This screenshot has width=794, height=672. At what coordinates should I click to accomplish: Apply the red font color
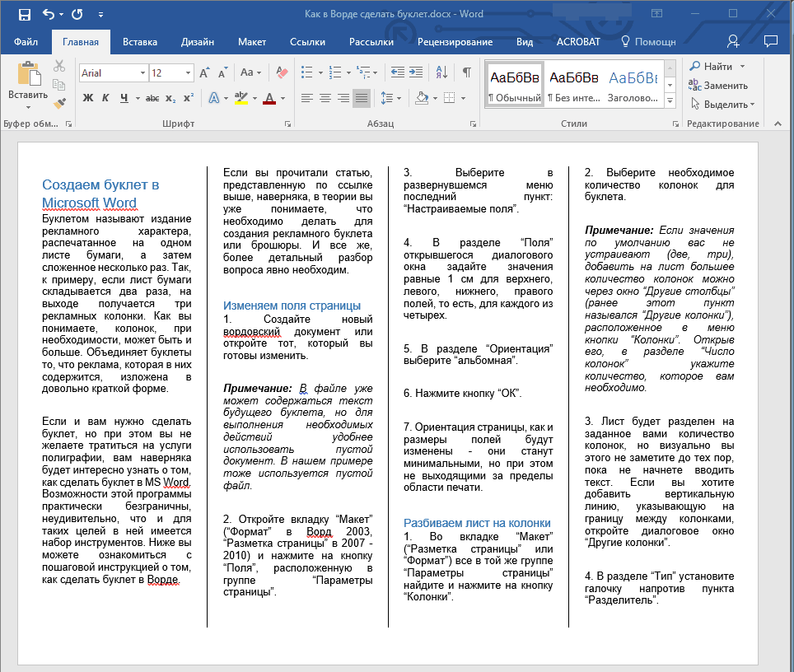point(269,99)
